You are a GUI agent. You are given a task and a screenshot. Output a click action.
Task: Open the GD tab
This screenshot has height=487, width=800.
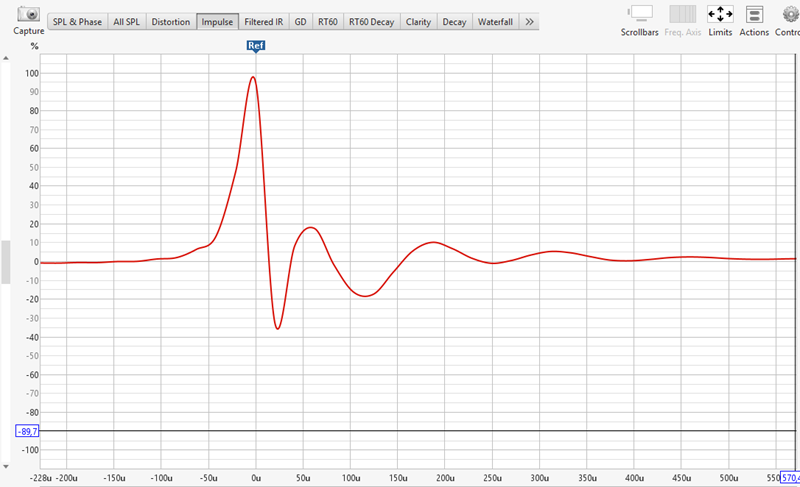point(301,22)
